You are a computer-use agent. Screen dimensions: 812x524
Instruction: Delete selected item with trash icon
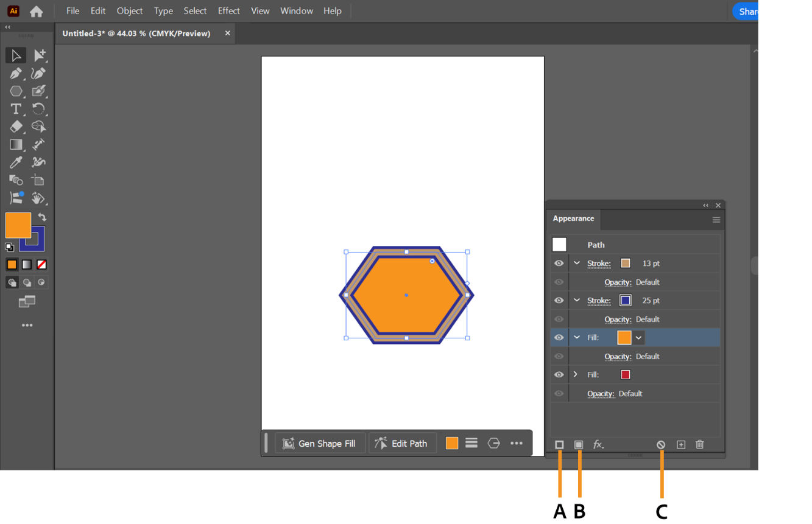tap(699, 444)
